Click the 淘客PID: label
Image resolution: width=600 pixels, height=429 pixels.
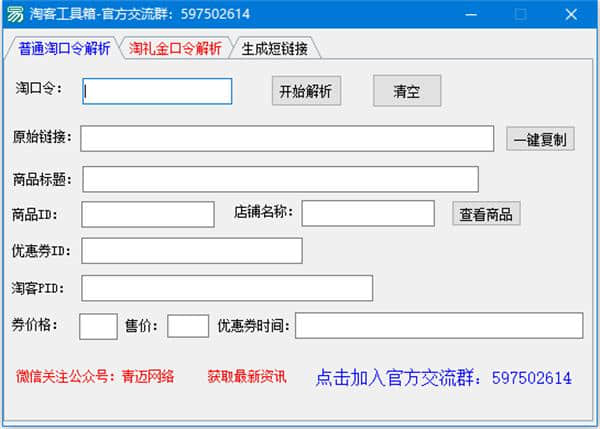[38, 288]
